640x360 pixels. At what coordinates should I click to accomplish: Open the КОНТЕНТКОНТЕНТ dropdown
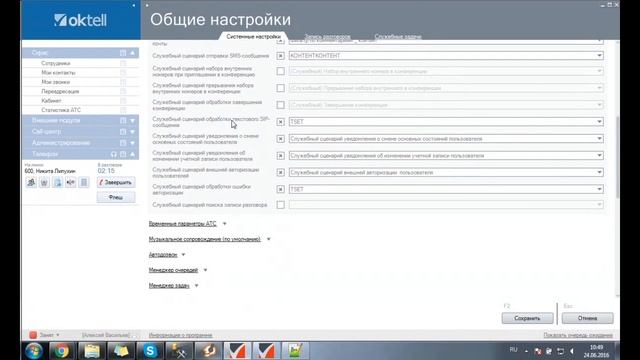coord(446,56)
